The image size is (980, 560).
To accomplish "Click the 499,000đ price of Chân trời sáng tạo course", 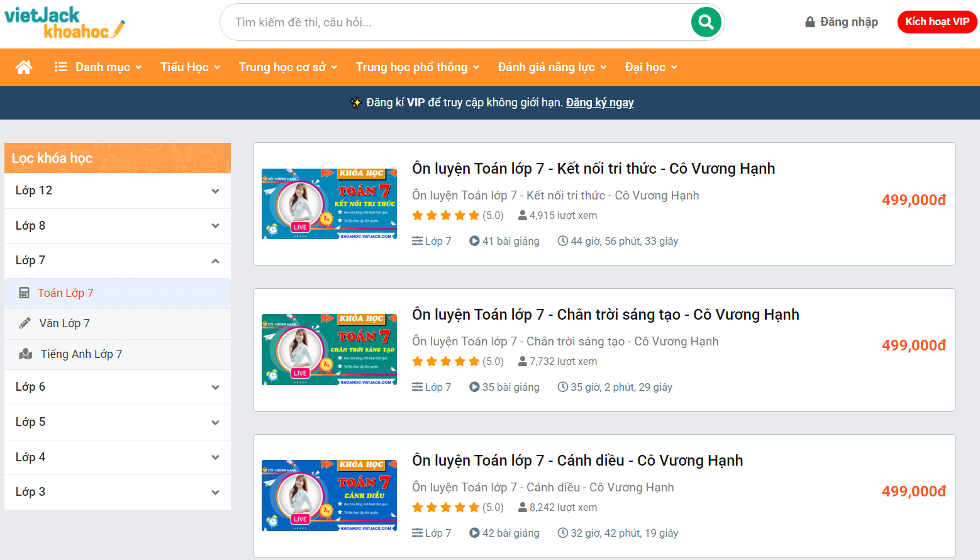I will pyautogui.click(x=914, y=345).
